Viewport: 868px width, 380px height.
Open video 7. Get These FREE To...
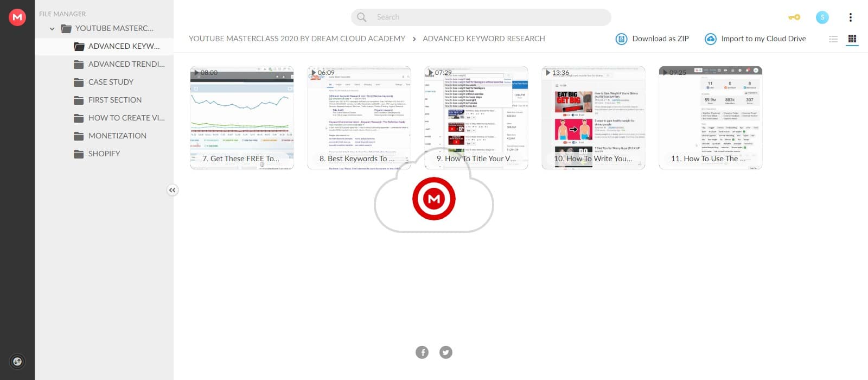coord(242,118)
